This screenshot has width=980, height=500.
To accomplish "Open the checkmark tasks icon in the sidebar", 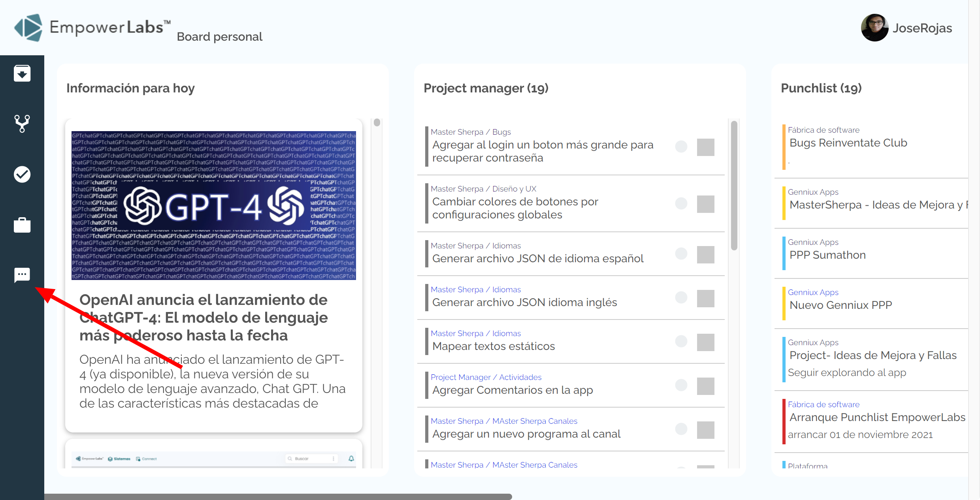I will point(22,174).
